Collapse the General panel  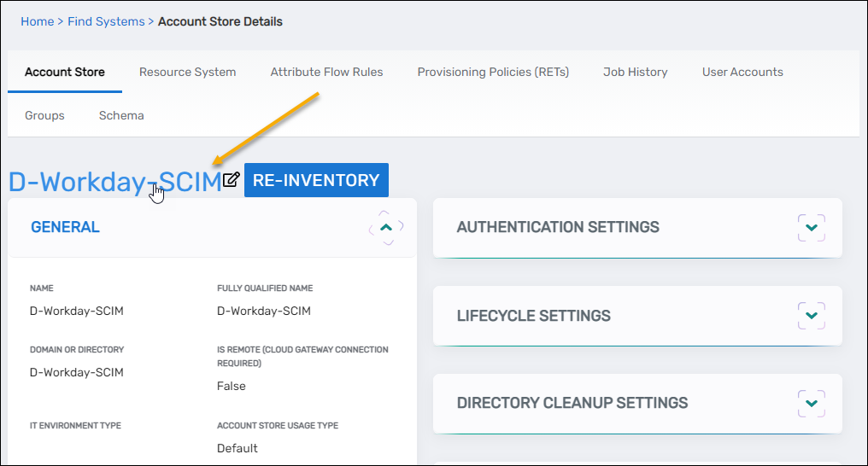pos(386,228)
